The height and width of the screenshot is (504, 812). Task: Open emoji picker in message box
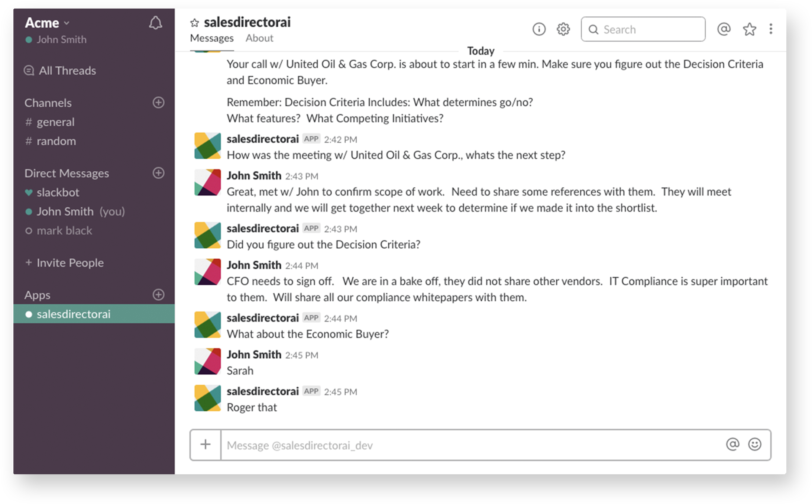(754, 445)
